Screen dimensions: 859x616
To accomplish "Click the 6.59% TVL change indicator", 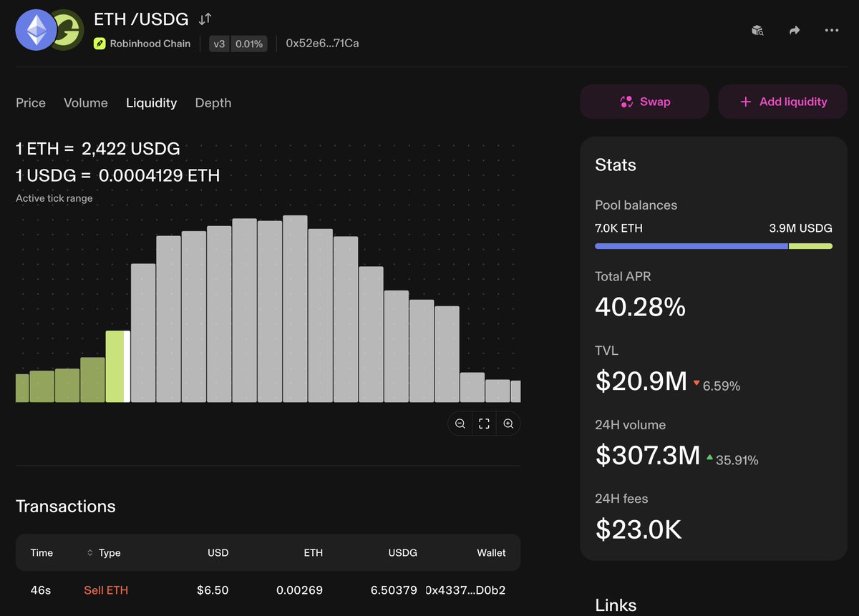I will pyautogui.click(x=716, y=386).
